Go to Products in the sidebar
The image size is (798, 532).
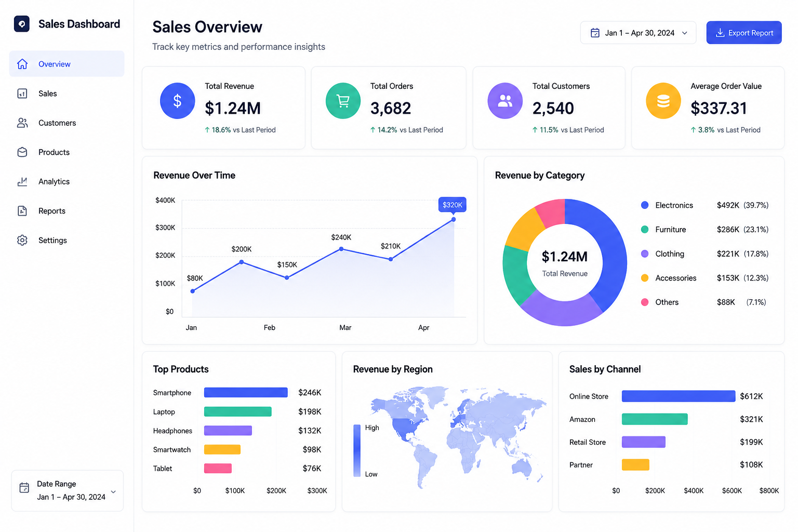point(66,152)
